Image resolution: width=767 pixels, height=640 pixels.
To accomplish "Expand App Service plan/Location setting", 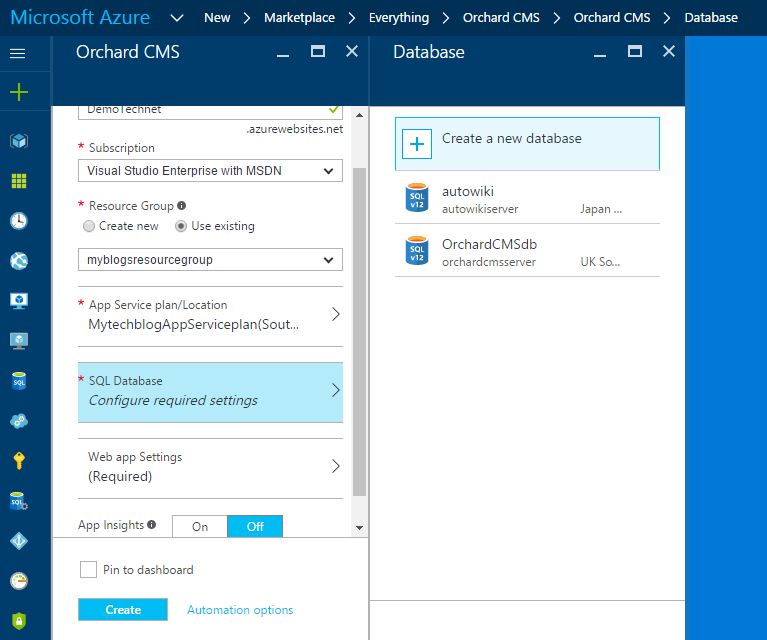I will tap(210, 315).
